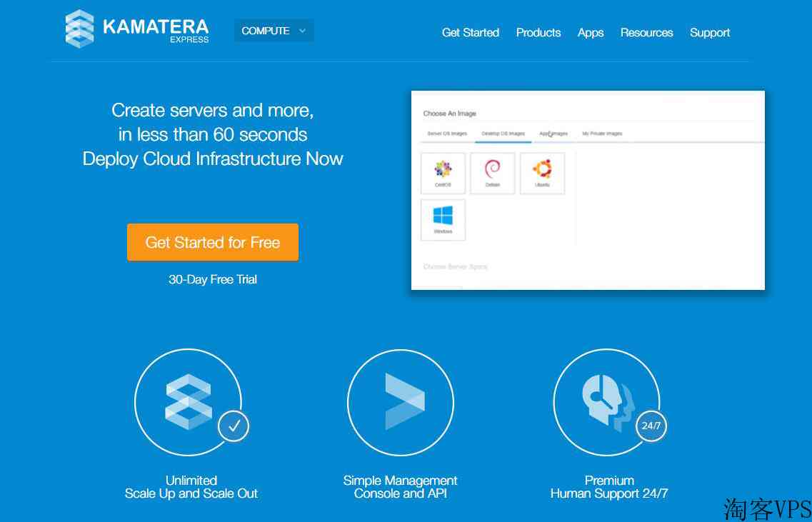
Task: Open the Get Started menu
Action: [470, 33]
